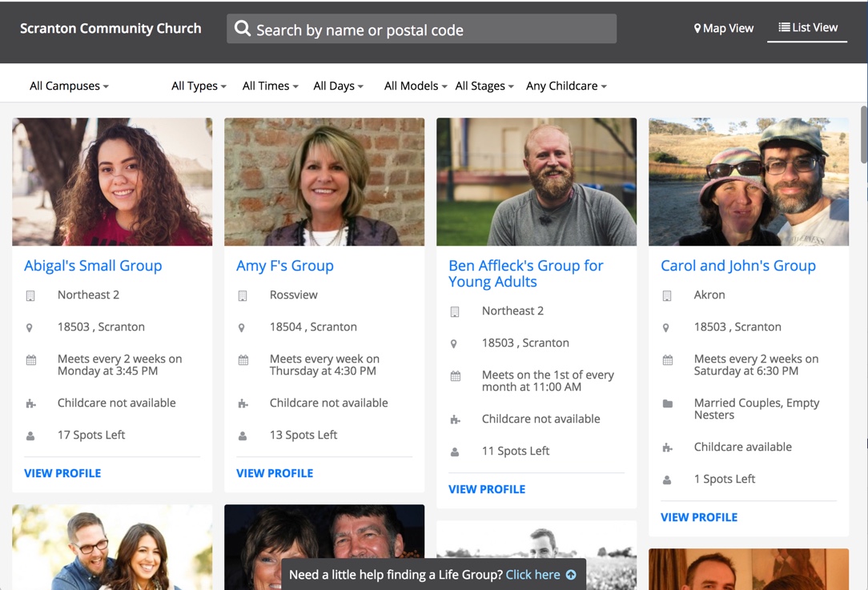Viewport: 868px width, 590px height.
Task: Click '1 Spots Left' text
Action: 725,479
